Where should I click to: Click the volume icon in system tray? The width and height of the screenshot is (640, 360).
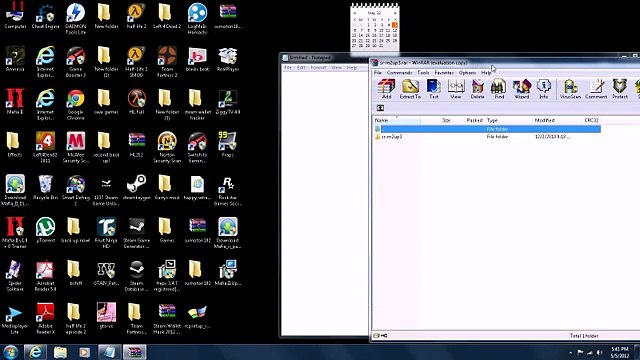pyautogui.click(x=599, y=352)
